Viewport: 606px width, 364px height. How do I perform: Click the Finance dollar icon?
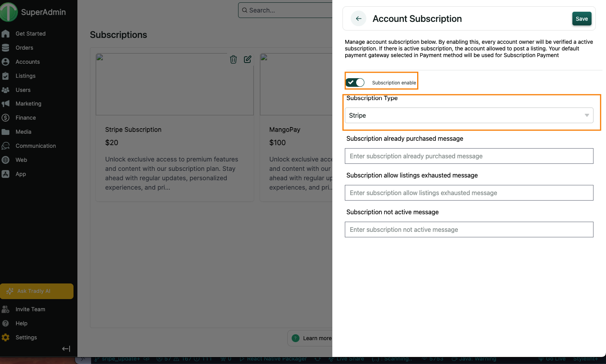point(5,118)
